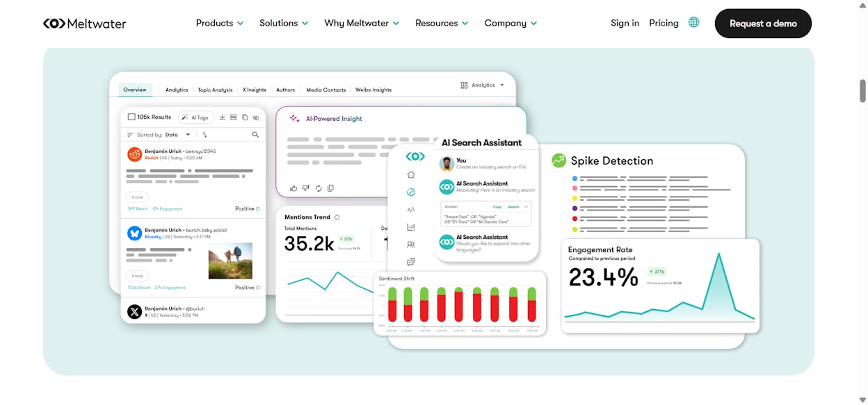Screen dimensions: 868x405
Task: Click the Sign in link
Action: click(625, 23)
